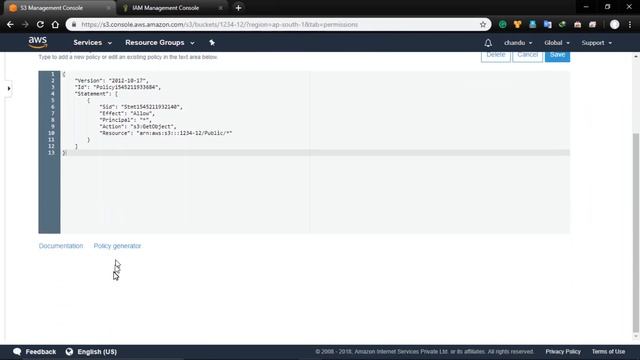Open the Global region dropdown
The height and width of the screenshot is (360, 640).
point(557,42)
